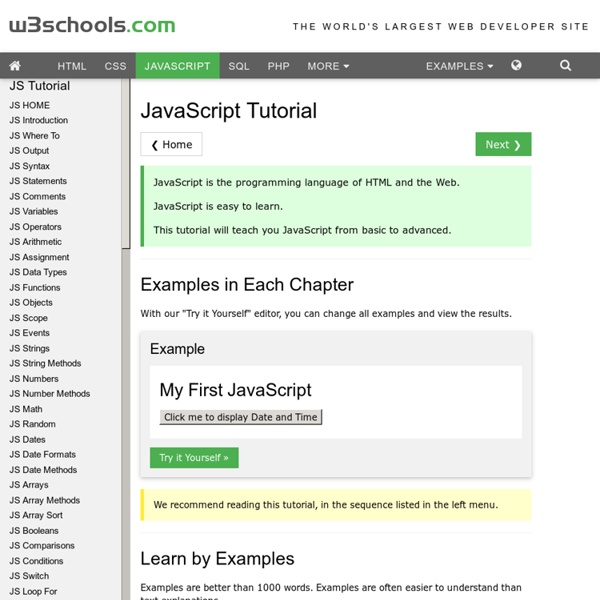The height and width of the screenshot is (600, 600).
Task: Go to the SQL tab
Action: 239,66
